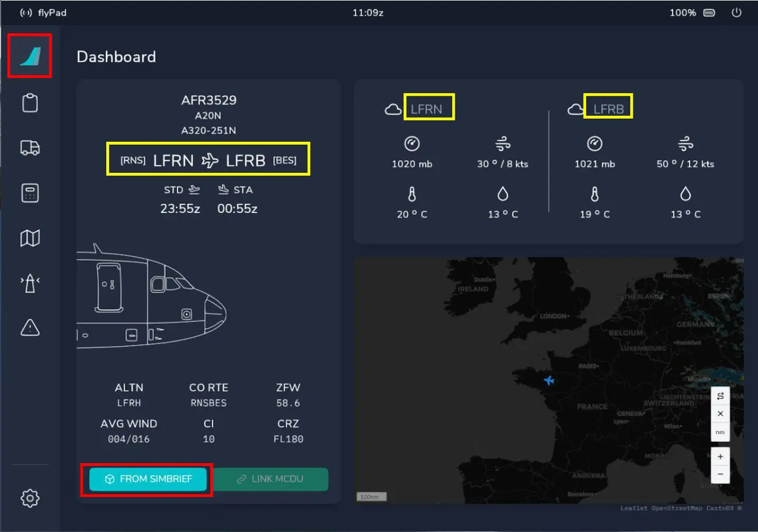758x532 pixels.
Task: Click the Dashboard page title
Action: [x=116, y=57]
